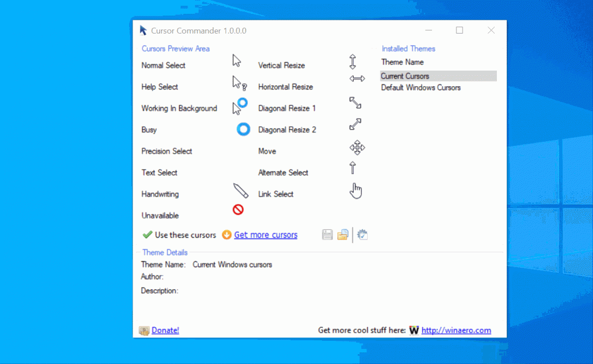Click the Busy blue ring cursor preview
The height and width of the screenshot is (364, 593).
click(x=244, y=129)
